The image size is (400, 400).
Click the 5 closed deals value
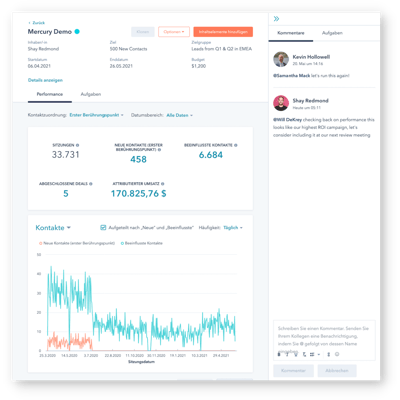tap(66, 194)
